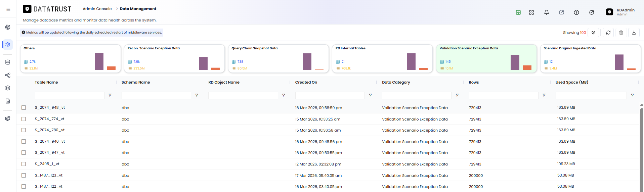Select Query Chain Snapshot Data card

278,58
